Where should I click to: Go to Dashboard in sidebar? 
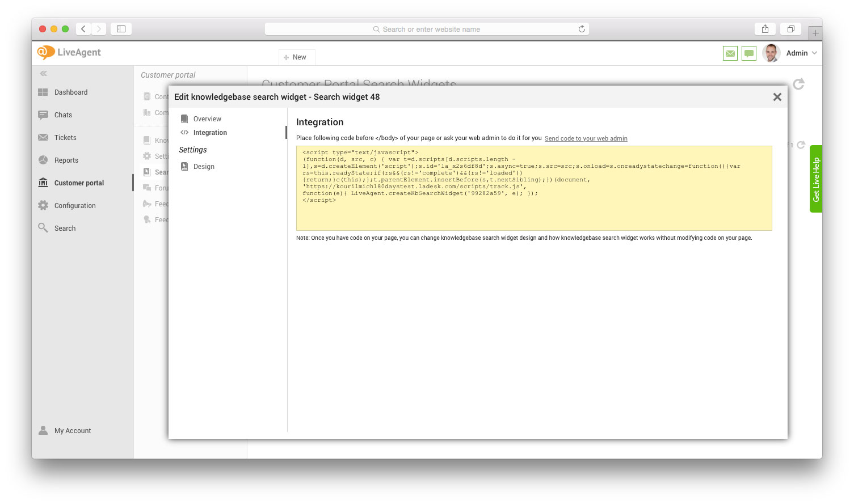(71, 92)
